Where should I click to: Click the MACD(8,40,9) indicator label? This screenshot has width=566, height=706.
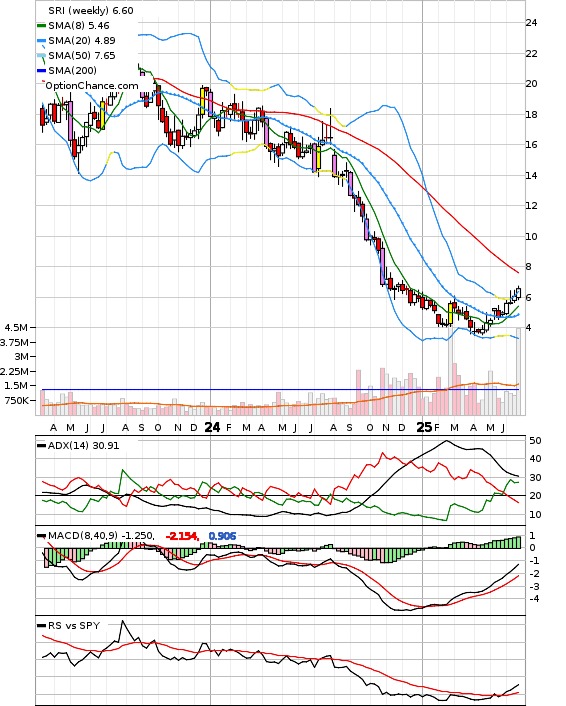(83, 536)
